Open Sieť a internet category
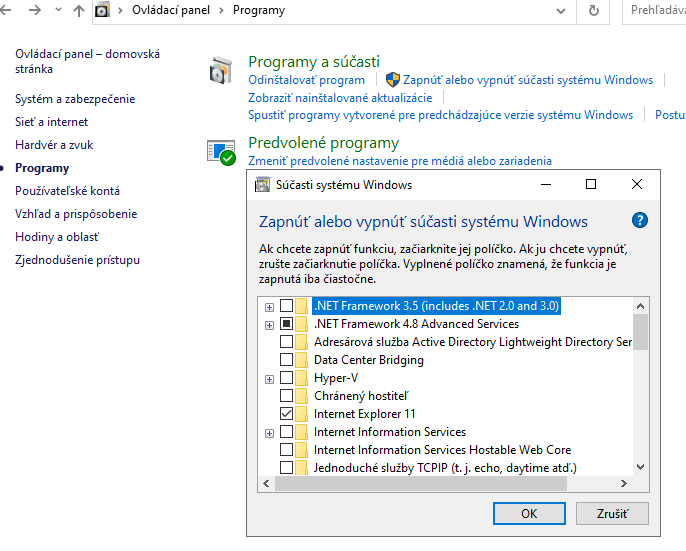The width and height of the screenshot is (686, 551). click(x=52, y=122)
